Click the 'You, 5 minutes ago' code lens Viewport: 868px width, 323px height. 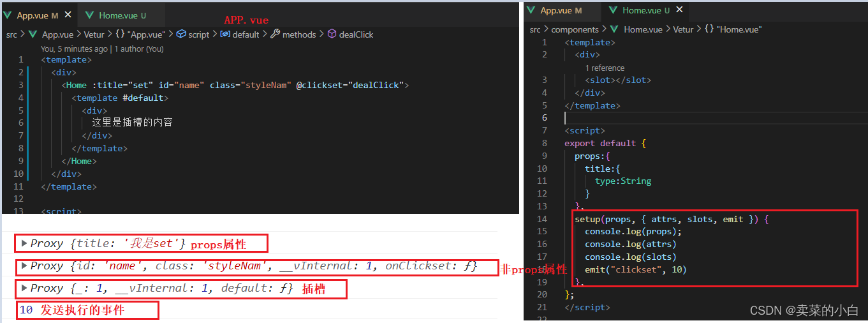74,49
